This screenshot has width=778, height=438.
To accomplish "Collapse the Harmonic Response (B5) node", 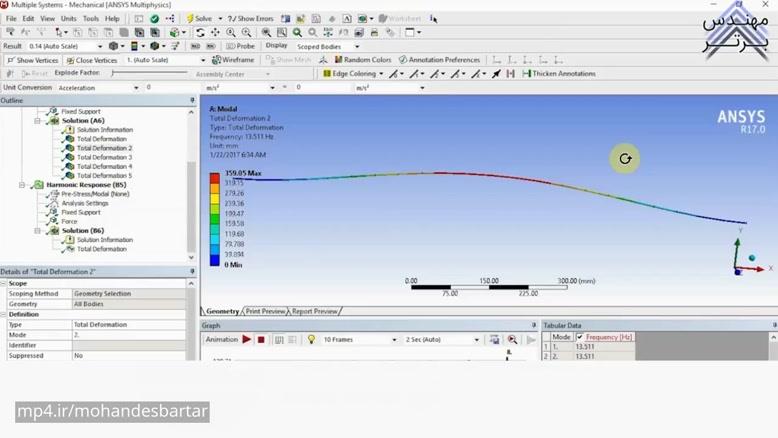I will click(22, 185).
